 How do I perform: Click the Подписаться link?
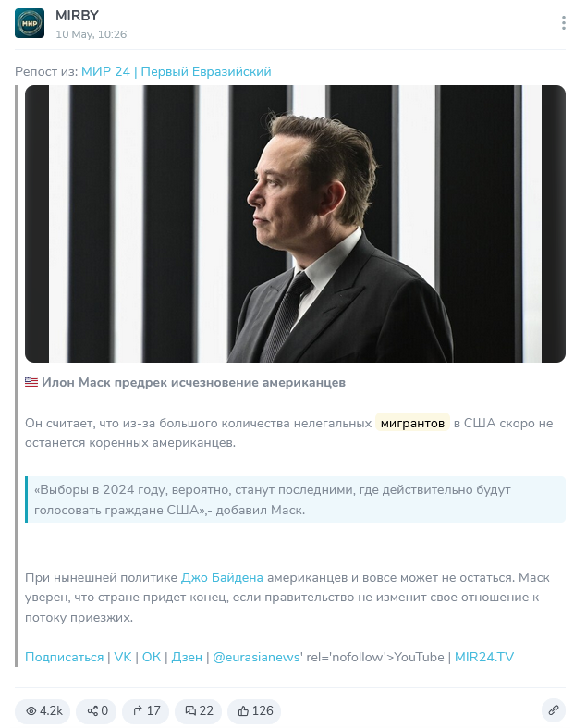pyautogui.click(x=64, y=657)
